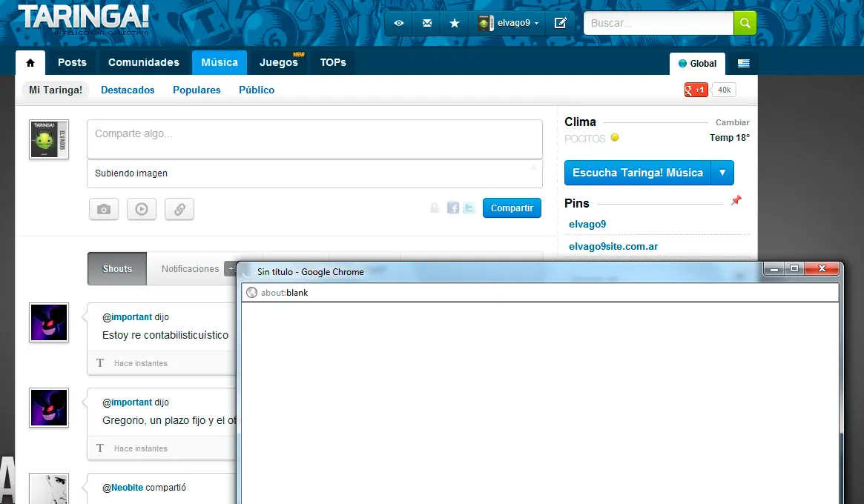Click the create post pencil icon

click(x=561, y=23)
